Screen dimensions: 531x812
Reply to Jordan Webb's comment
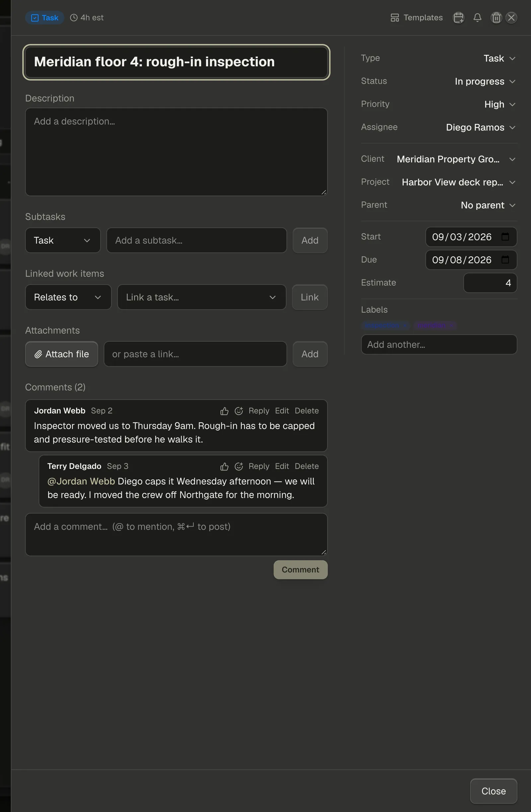[259, 411]
